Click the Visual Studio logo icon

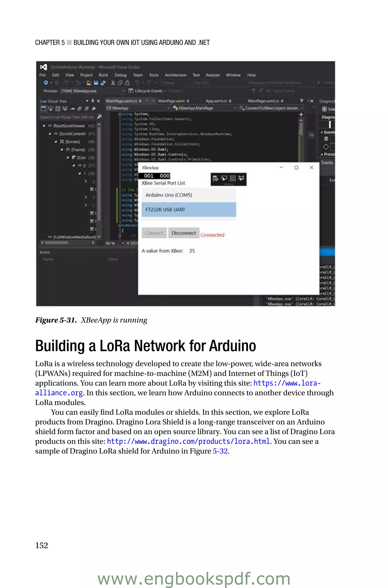click(x=44, y=67)
